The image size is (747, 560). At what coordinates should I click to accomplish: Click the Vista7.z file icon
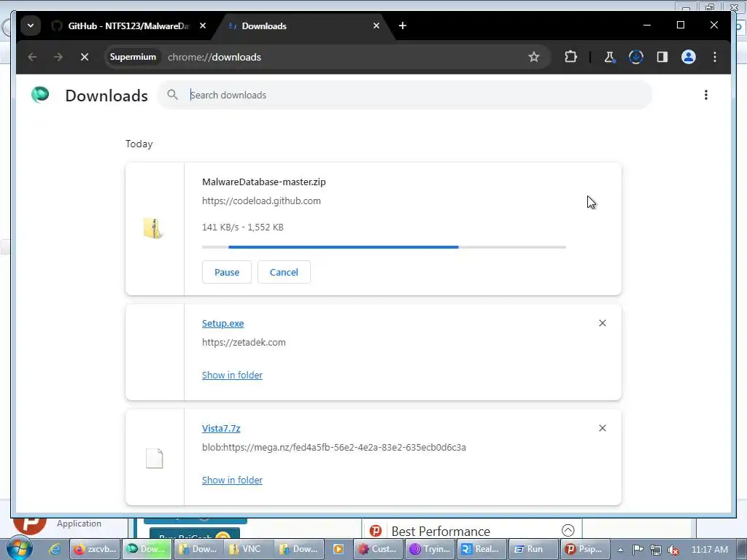(155, 459)
